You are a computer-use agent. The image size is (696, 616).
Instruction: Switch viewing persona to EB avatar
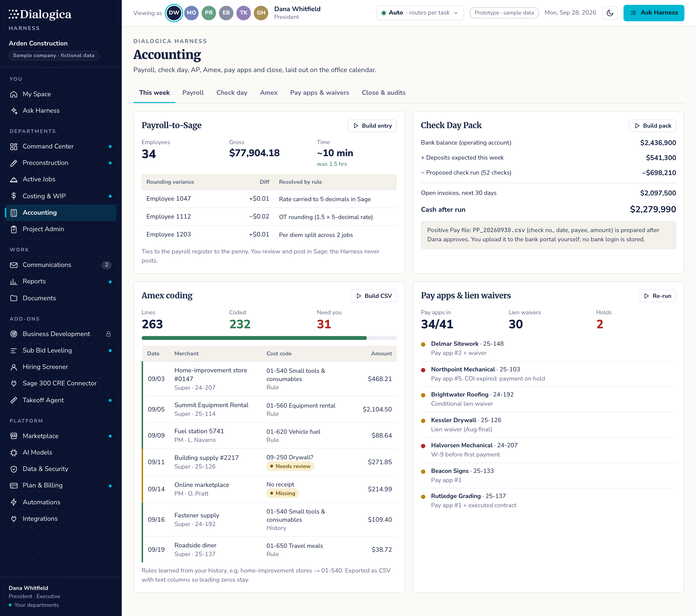click(x=226, y=13)
